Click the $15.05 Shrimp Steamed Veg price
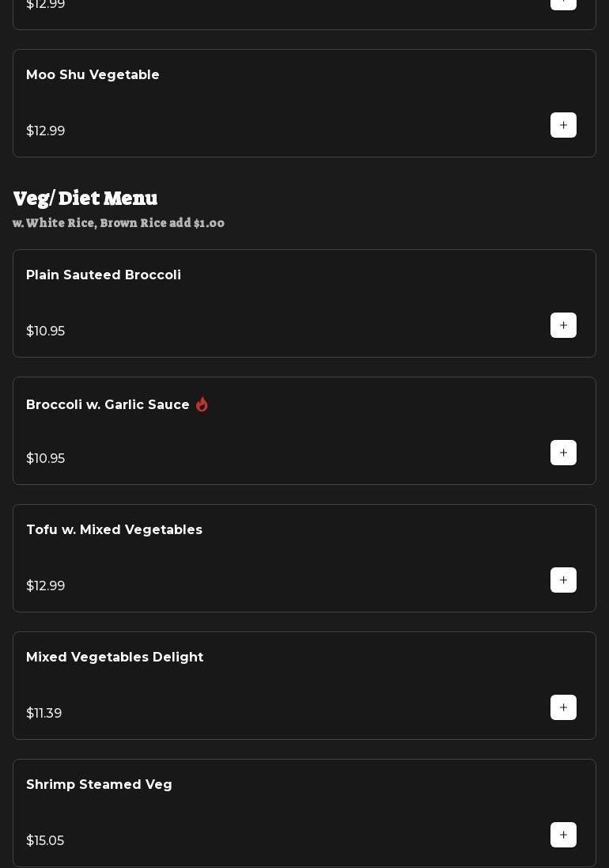This screenshot has height=868, width=609. point(45,840)
